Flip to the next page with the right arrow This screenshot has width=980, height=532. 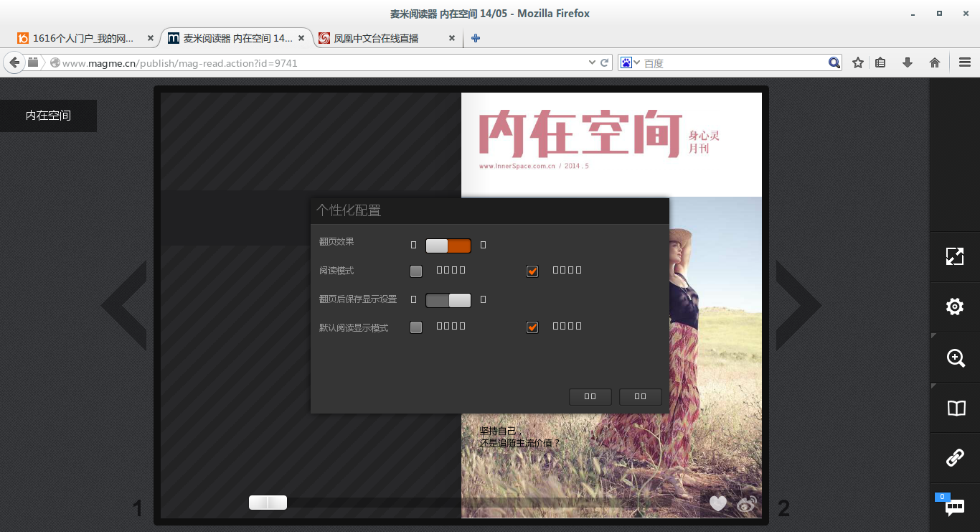pyautogui.click(x=798, y=306)
